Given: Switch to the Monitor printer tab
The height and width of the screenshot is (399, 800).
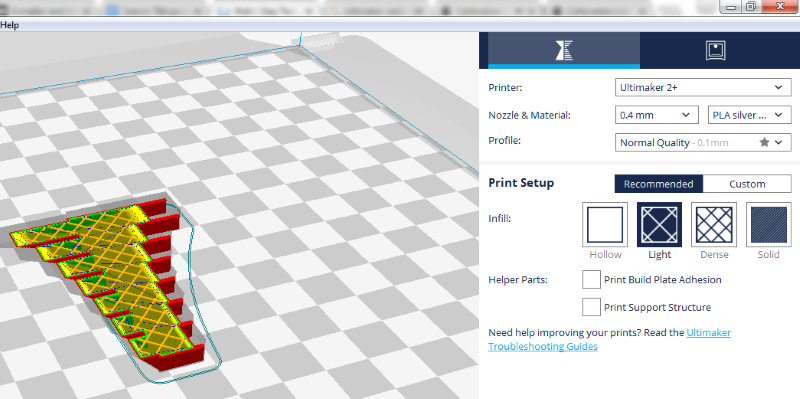Looking at the screenshot, I should [x=715, y=50].
